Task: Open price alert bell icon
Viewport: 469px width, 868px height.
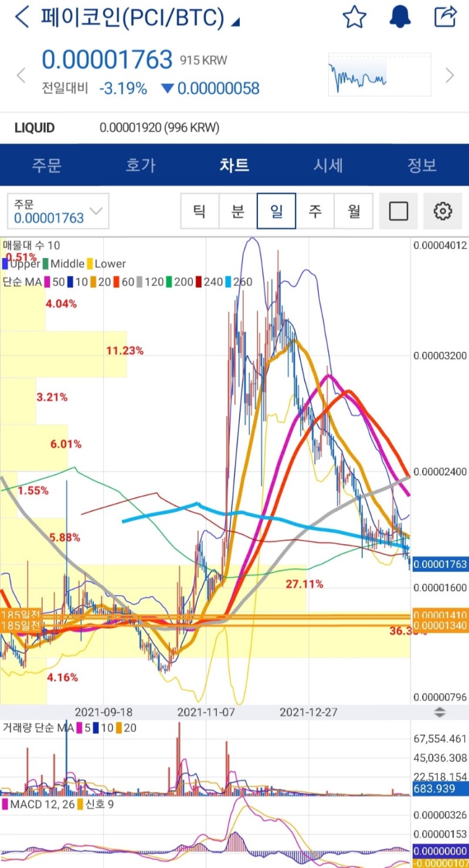Action: (400, 17)
